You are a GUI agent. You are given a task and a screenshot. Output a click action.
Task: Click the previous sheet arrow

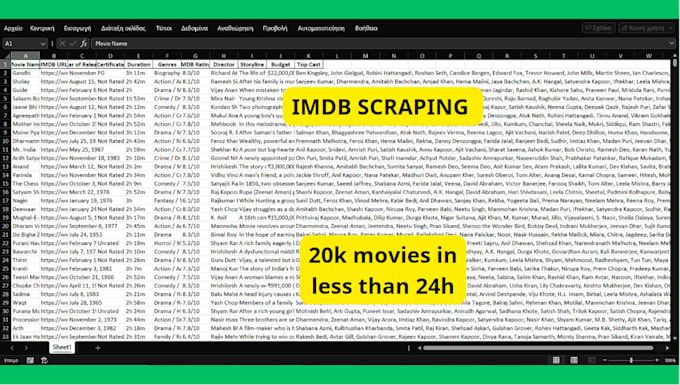point(12,348)
